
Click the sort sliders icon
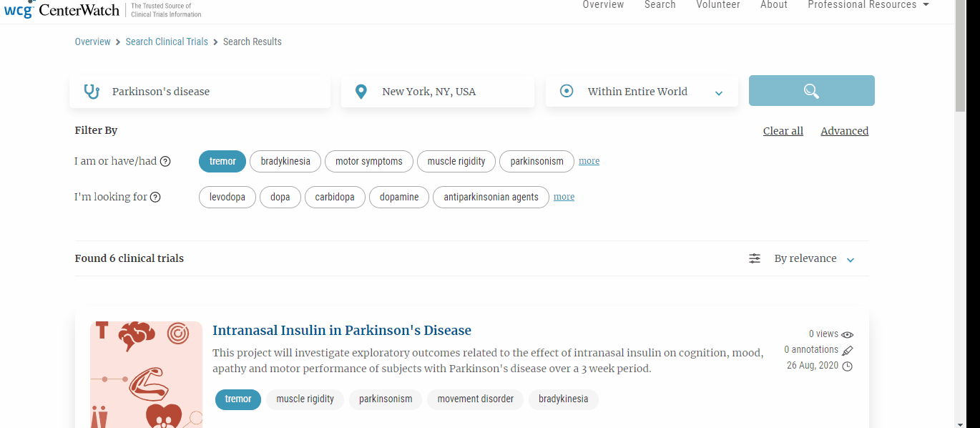tap(755, 258)
